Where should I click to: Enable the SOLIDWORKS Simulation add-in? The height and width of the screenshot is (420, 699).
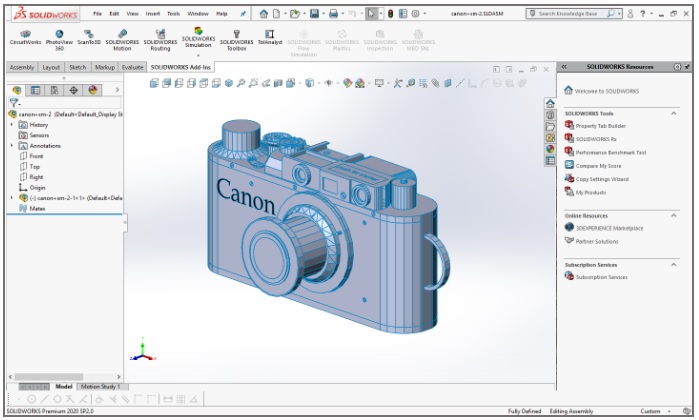coord(198,37)
